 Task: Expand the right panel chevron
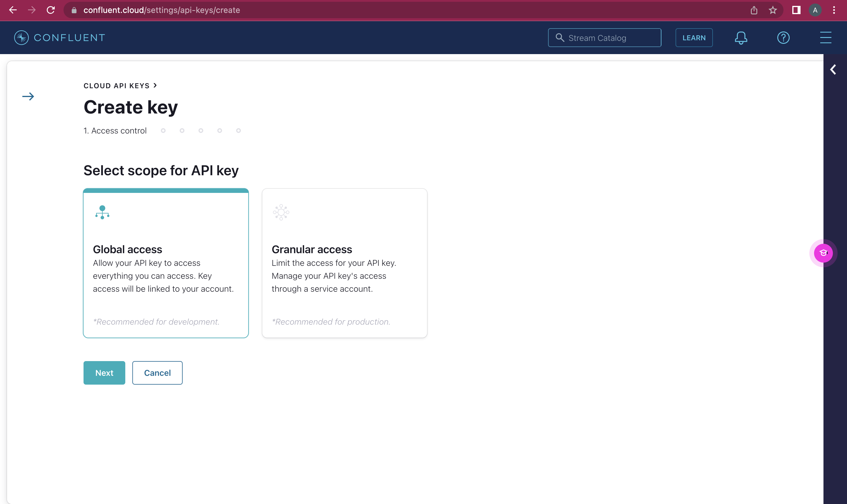[x=833, y=70]
